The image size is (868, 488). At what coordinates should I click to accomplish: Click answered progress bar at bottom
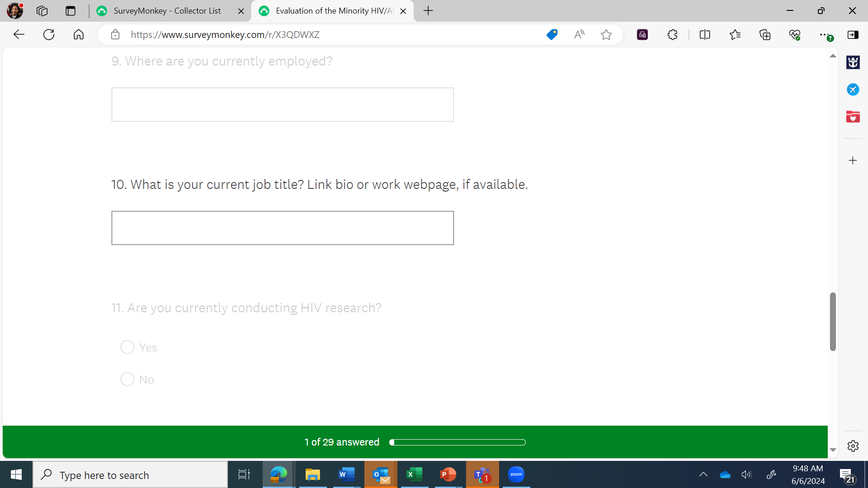[x=458, y=442]
